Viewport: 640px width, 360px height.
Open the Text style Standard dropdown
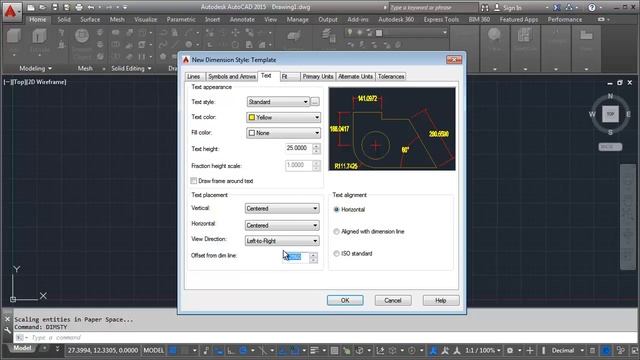[x=278, y=102]
